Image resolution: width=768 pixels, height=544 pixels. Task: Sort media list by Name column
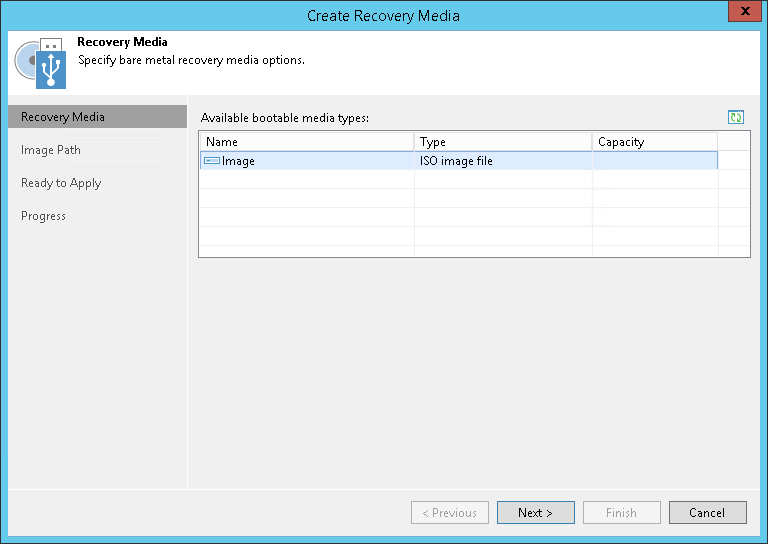pos(306,142)
